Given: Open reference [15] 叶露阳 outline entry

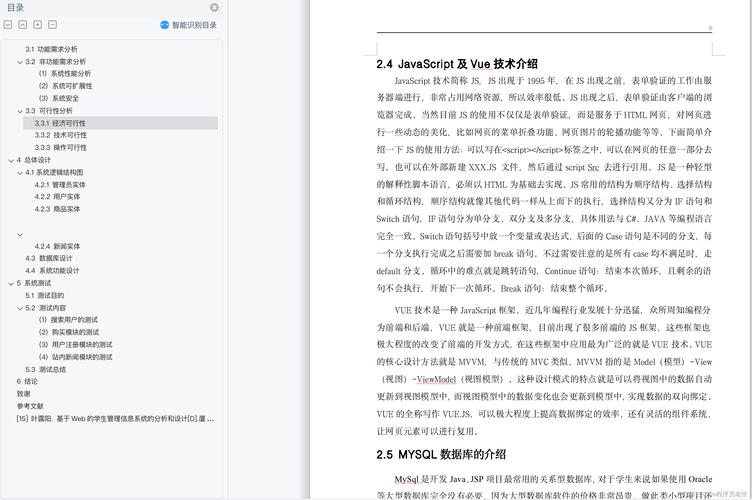Looking at the screenshot, I should tap(115, 419).
